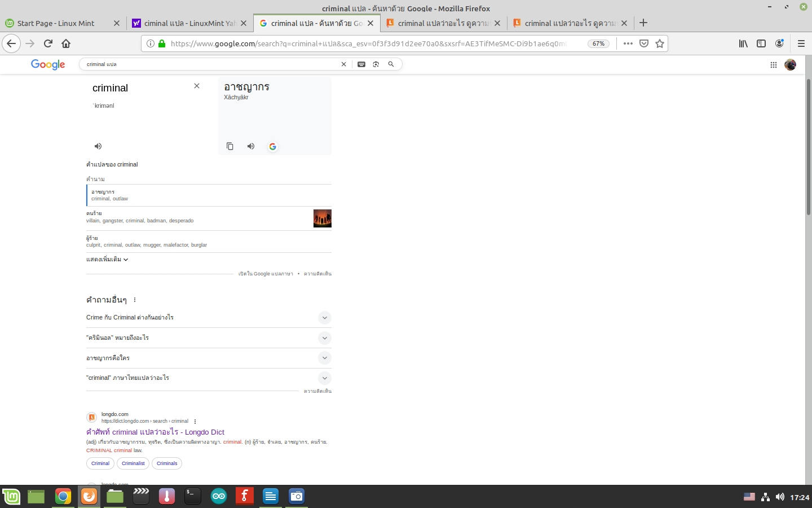Open the คำถามอื่นๆ options menu

[135, 300]
